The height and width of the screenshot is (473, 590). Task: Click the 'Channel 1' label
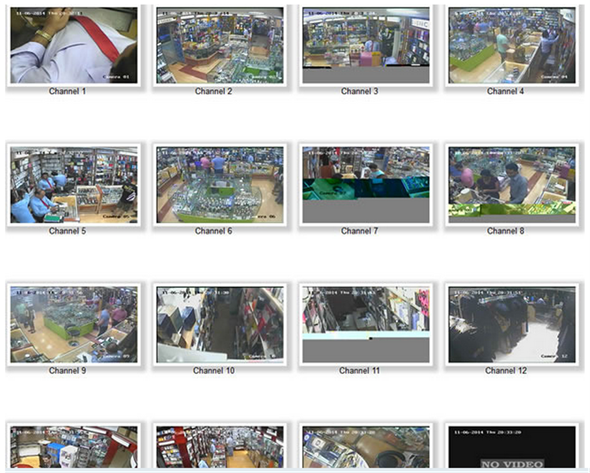coord(67,91)
